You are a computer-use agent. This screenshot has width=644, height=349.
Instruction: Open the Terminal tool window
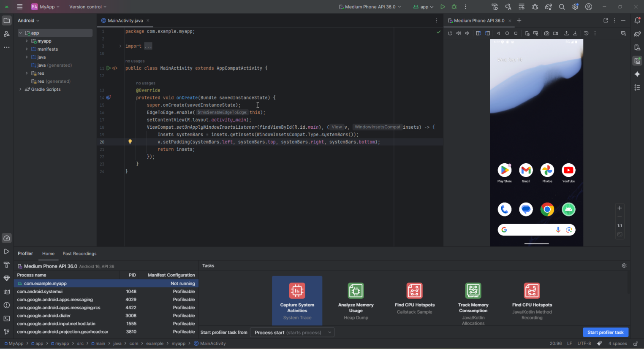(6, 319)
